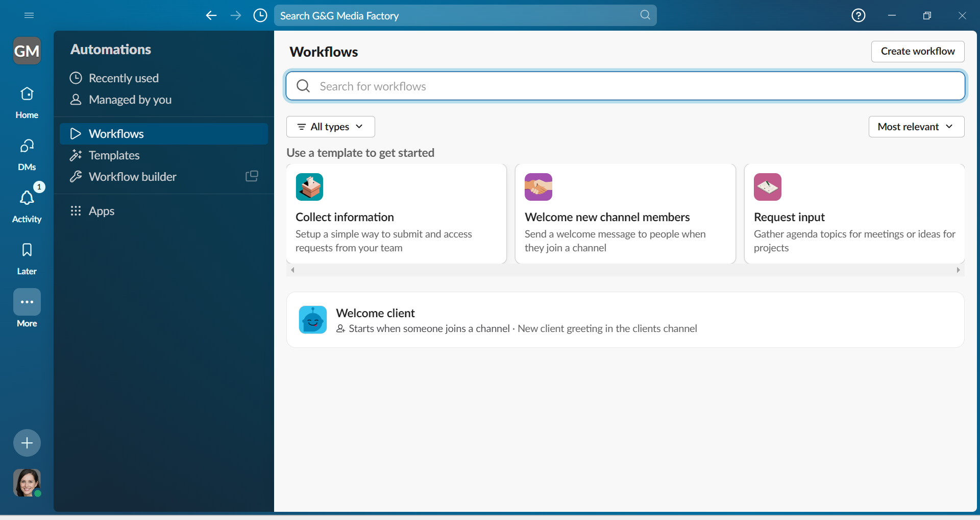Screen dimensions: 980x520
Task: Change sorting with the Most relevant dropdown
Action: (916, 126)
